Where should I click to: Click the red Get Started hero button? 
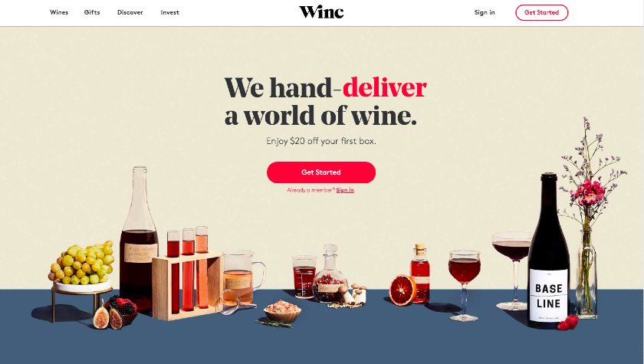coord(321,172)
